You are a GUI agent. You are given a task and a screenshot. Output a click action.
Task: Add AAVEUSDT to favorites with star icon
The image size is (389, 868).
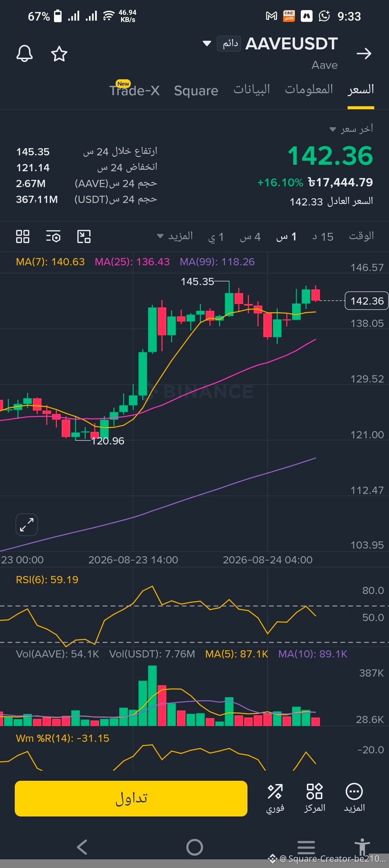click(59, 54)
